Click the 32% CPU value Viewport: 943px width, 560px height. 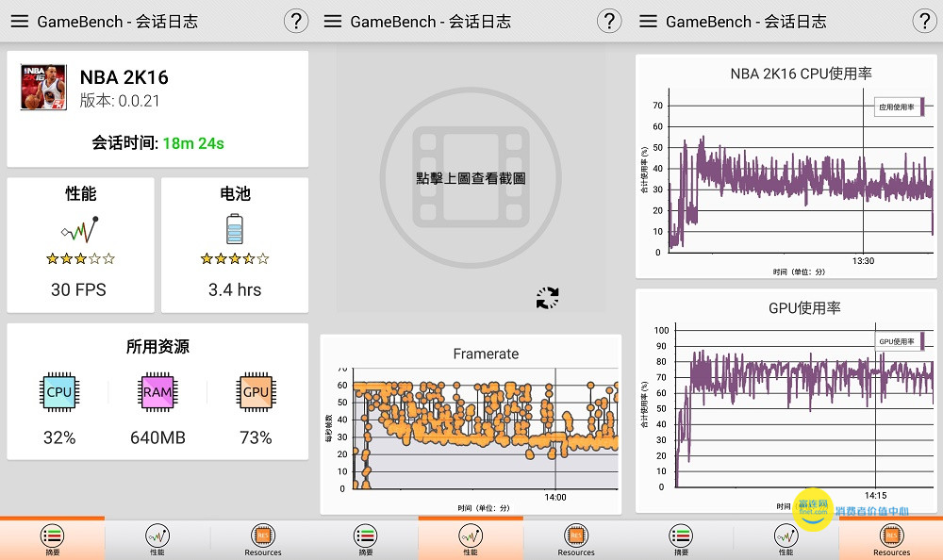click(59, 437)
